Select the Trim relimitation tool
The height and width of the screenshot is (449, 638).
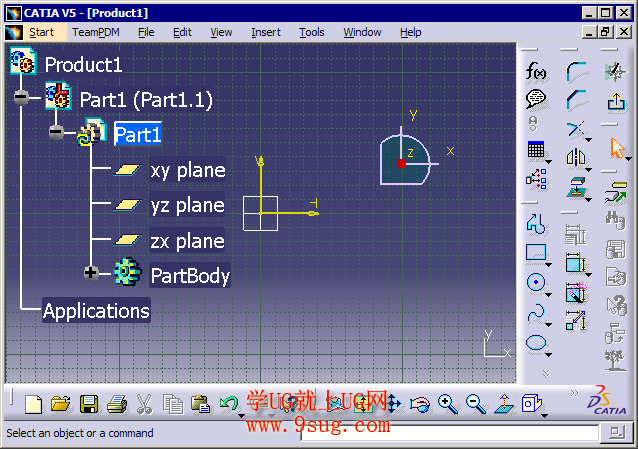pyautogui.click(x=576, y=129)
